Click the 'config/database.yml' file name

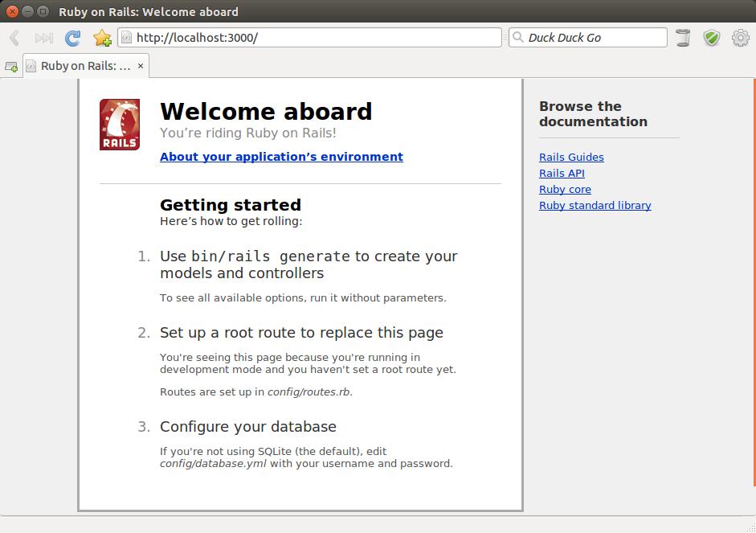[213, 464]
